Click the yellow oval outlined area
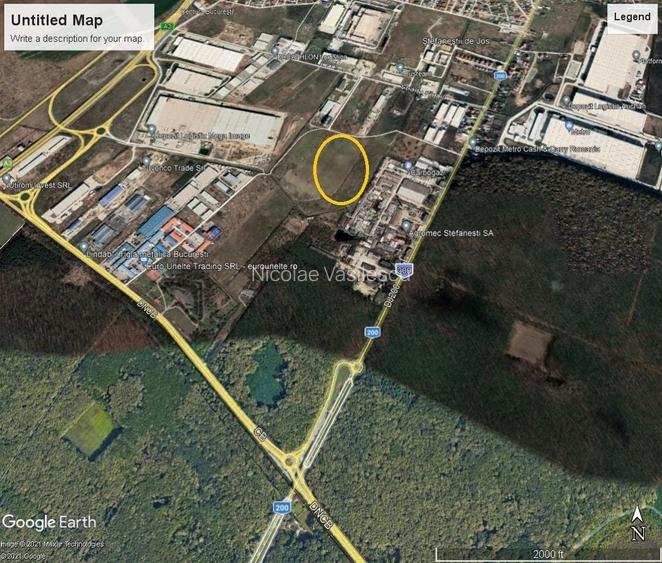The image size is (662, 563). tap(341, 169)
